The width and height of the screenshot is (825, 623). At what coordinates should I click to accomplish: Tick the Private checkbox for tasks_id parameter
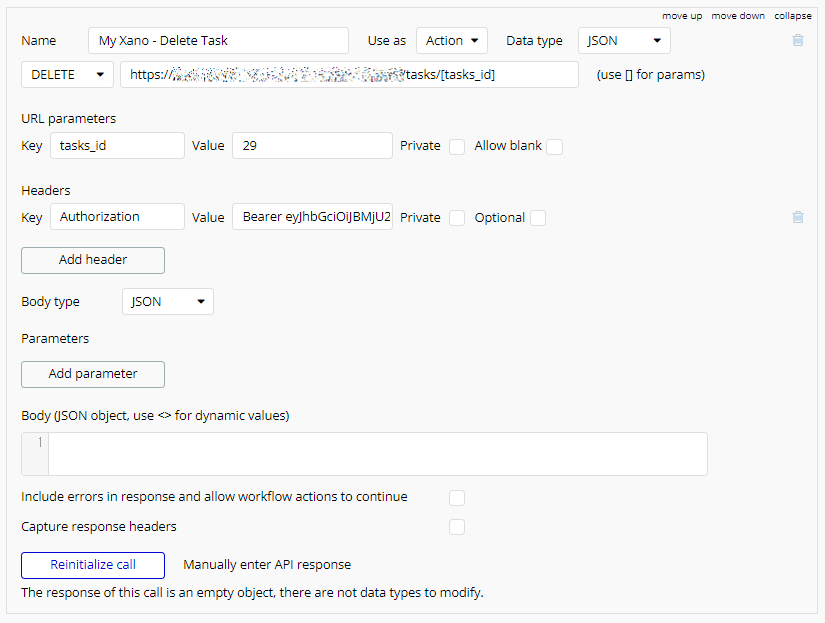(457, 146)
